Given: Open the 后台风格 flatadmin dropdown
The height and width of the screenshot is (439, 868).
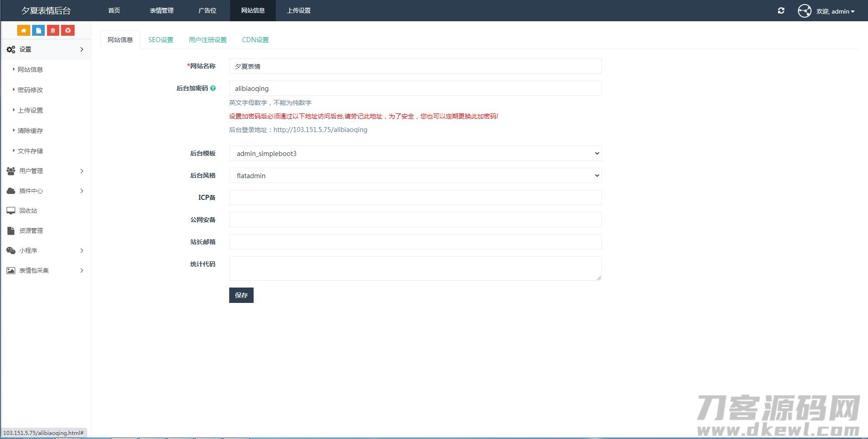Looking at the screenshot, I should (x=415, y=176).
